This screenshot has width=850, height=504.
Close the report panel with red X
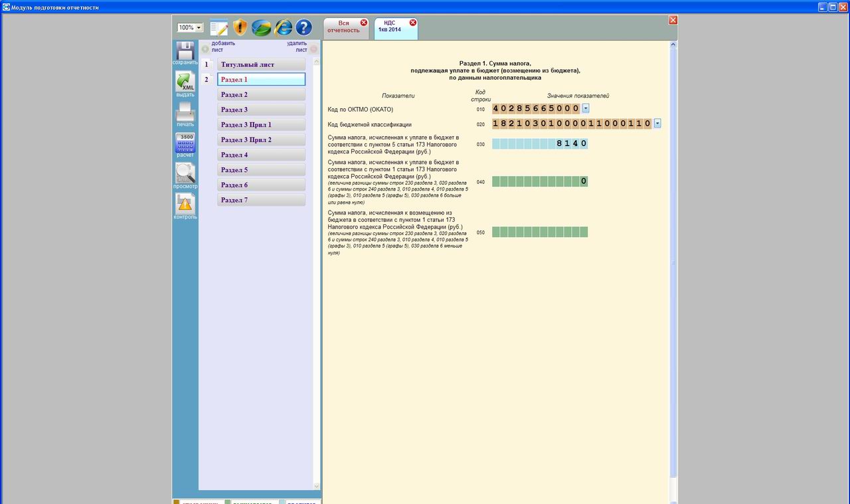point(673,20)
